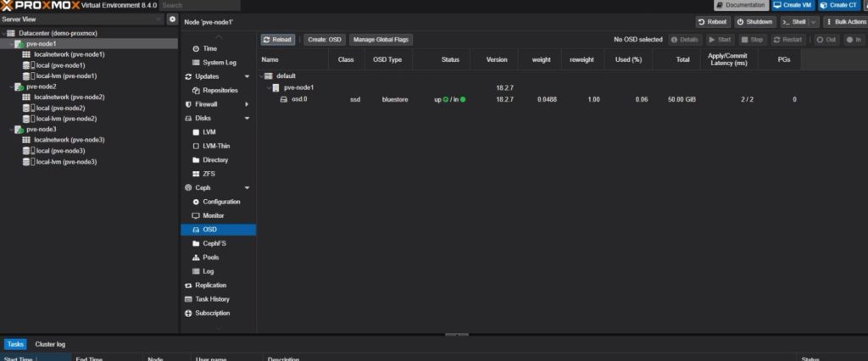Click Create CT button
The height and width of the screenshot is (361, 868).
(x=839, y=5)
